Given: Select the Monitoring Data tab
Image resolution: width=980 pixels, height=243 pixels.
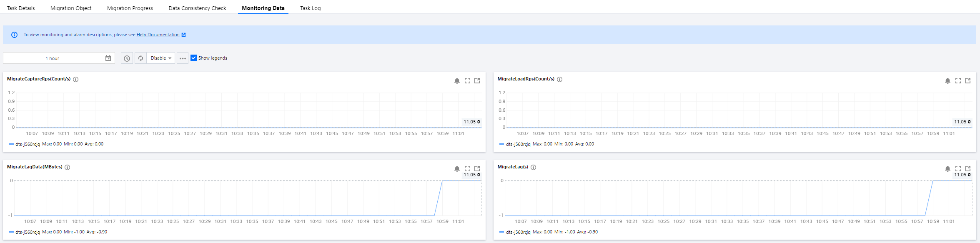Looking at the screenshot, I should (x=263, y=8).
